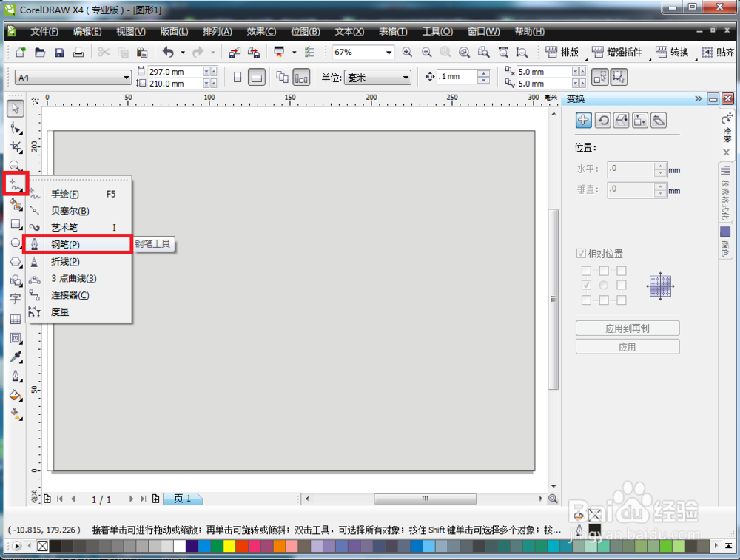Viewport: 740px width, 560px height.
Task: Click the Import icon
Action: 235,52
